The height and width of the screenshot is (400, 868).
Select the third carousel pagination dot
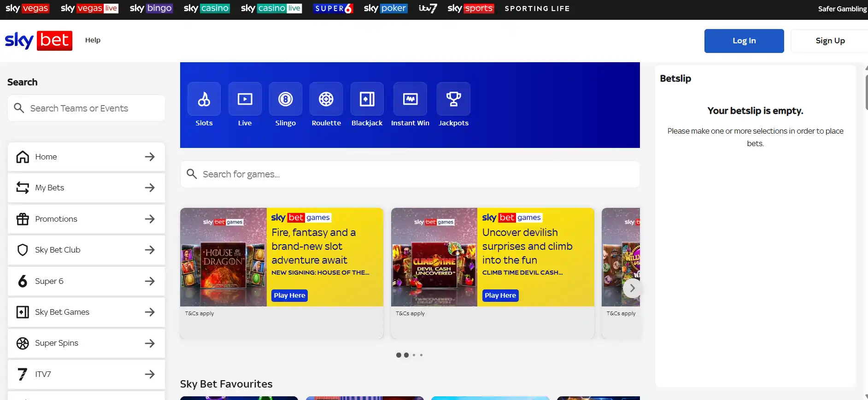coord(414,355)
